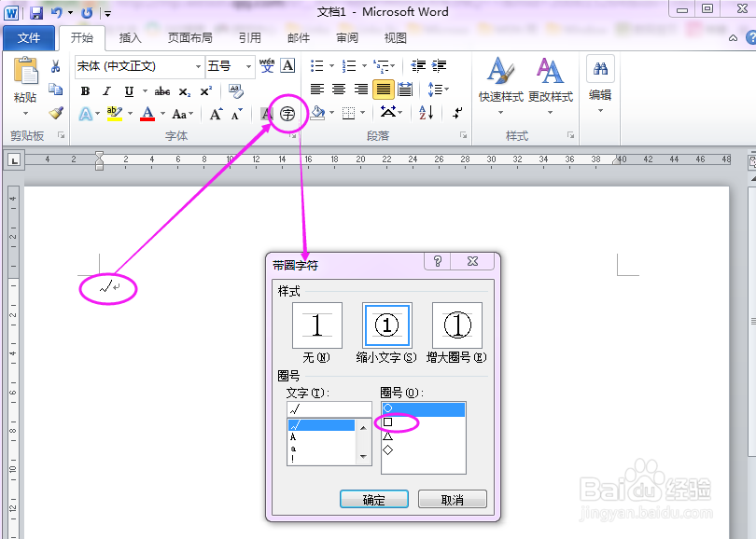Select the 增大圈号 style option

[455, 325]
